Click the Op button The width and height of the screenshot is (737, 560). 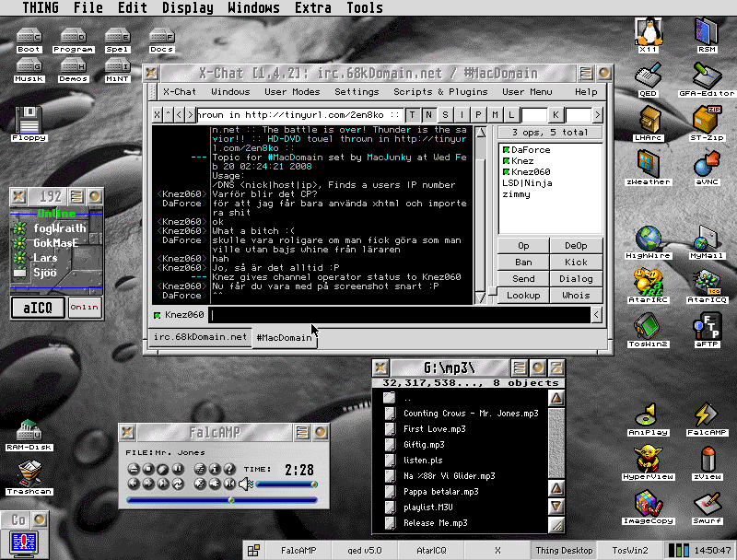(x=523, y=246)
